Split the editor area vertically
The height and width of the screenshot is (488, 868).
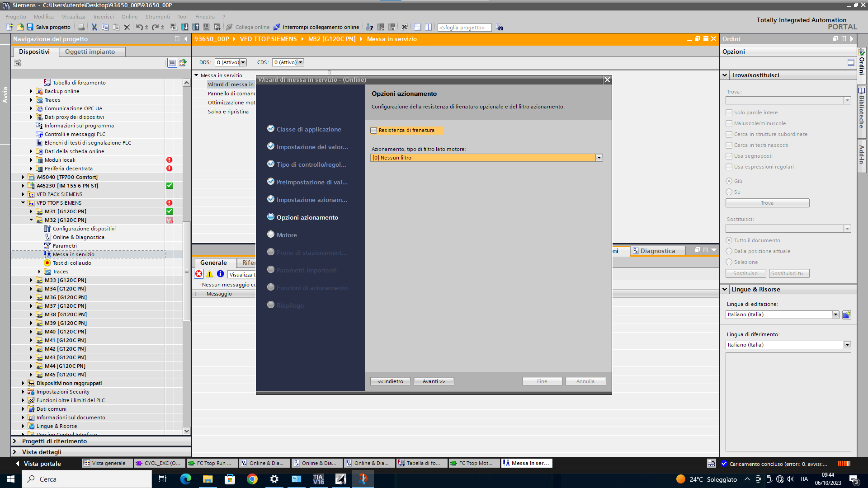429,27
